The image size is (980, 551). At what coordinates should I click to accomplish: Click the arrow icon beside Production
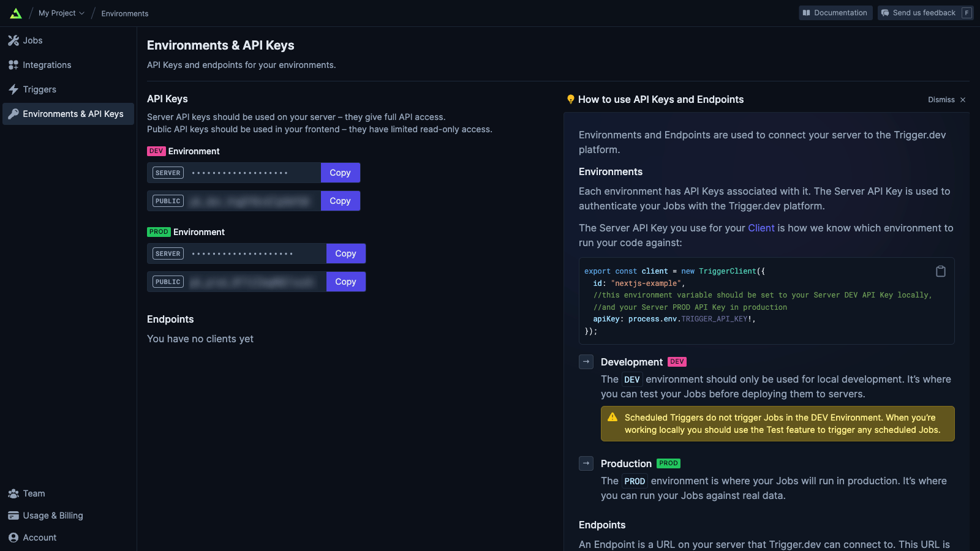[586, 463]
